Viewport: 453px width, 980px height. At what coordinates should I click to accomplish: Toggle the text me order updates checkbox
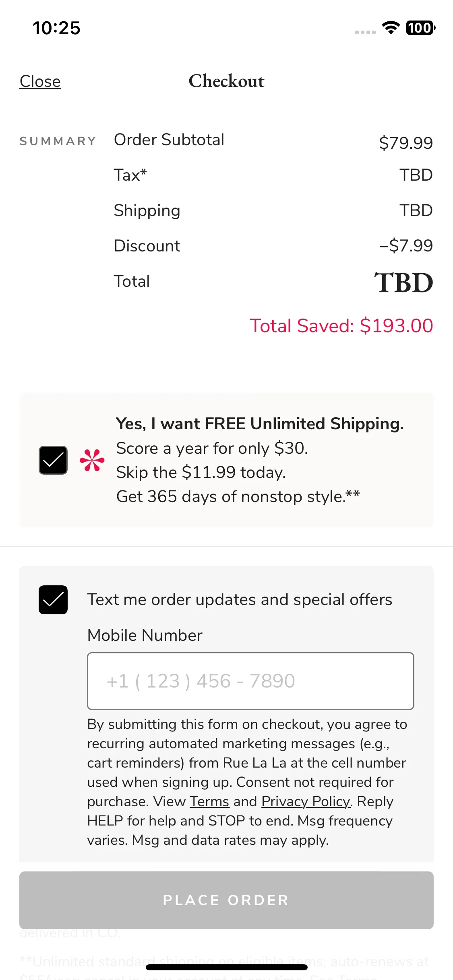pyautogui.click(x=53, y=600)
